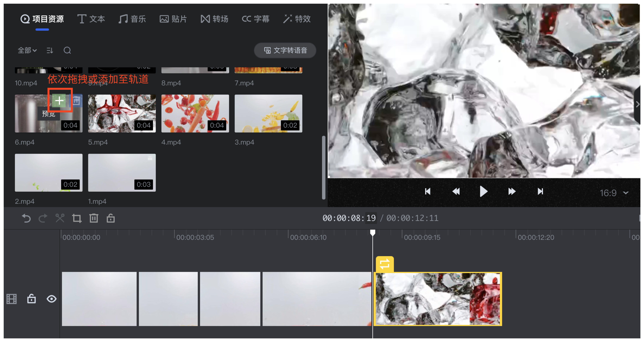Click ruler mark 00:00:12:20
The image size is (644, 342).
coord(536,237)
